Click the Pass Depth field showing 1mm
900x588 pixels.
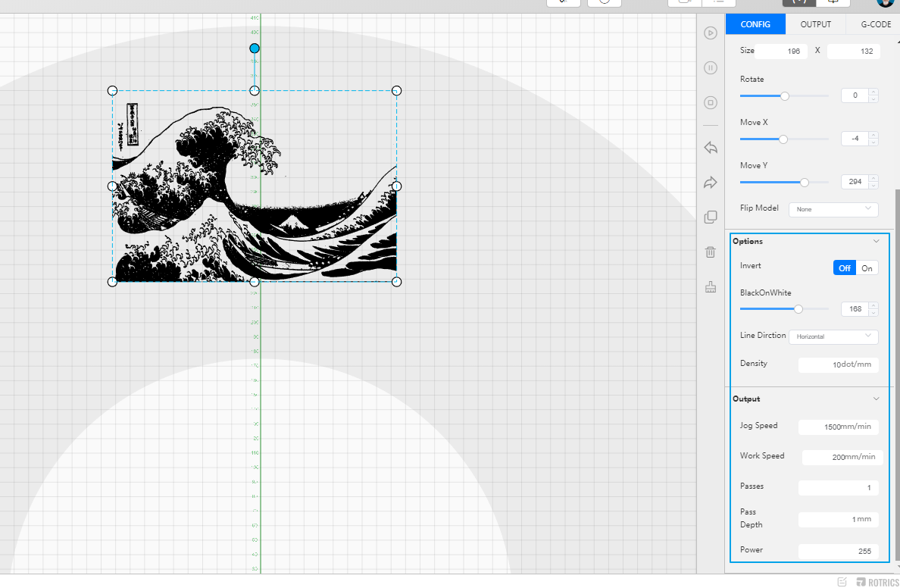838,519
